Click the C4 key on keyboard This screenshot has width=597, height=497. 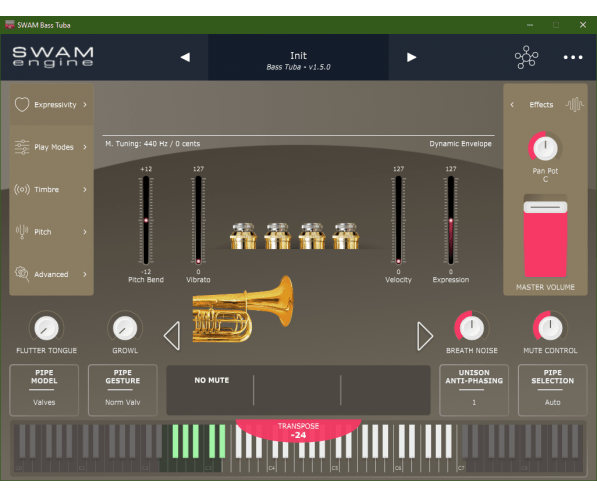[272, 465]
